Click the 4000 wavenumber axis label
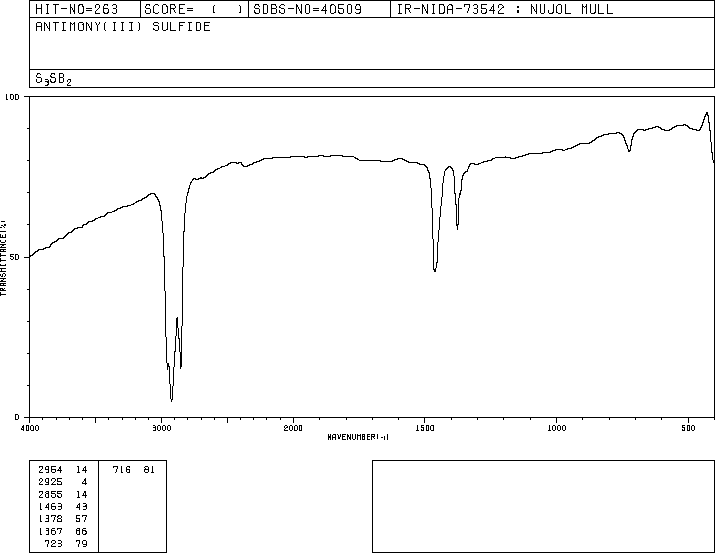 coord(30,428)
